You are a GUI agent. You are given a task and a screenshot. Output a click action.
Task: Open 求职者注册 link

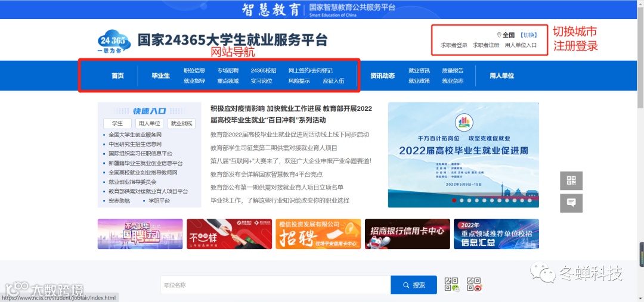pos(486,45)
